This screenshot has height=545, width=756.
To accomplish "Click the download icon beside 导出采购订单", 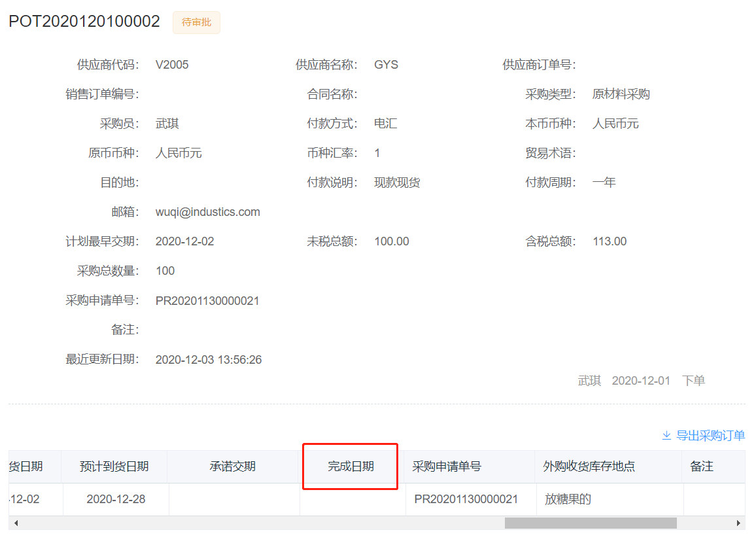I will pos(666,436).
